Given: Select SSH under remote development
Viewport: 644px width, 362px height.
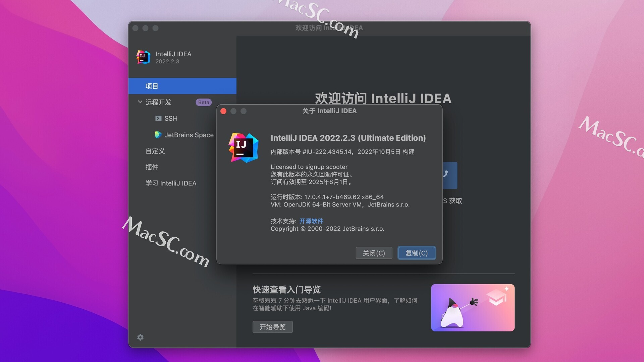Looking at the screenshot, I should click(x=171, y=118).
